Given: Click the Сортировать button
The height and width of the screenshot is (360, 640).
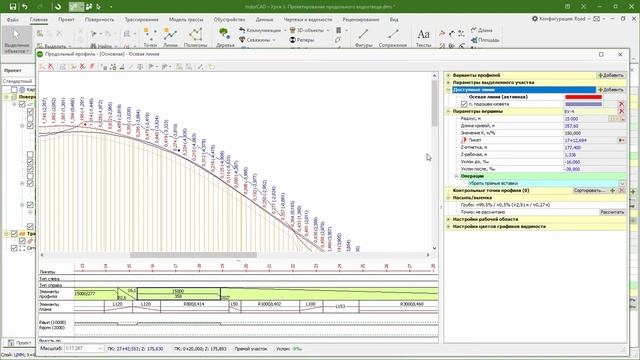Looking at the screenshot, I should pyautogui.click(x=589, y=191).
